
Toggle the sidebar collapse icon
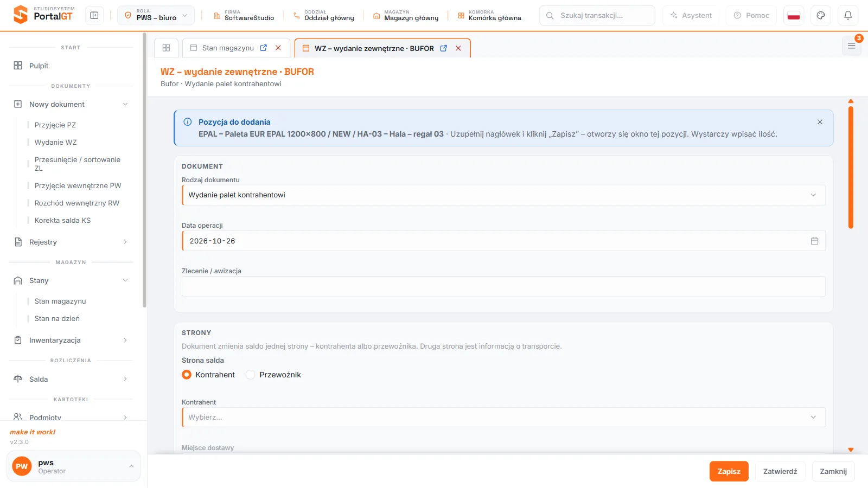[94, 16]
